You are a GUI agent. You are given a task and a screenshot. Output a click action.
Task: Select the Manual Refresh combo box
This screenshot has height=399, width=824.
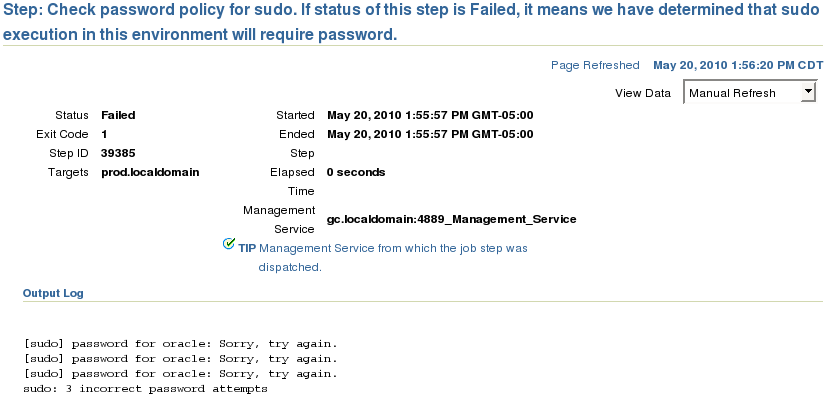750,93
